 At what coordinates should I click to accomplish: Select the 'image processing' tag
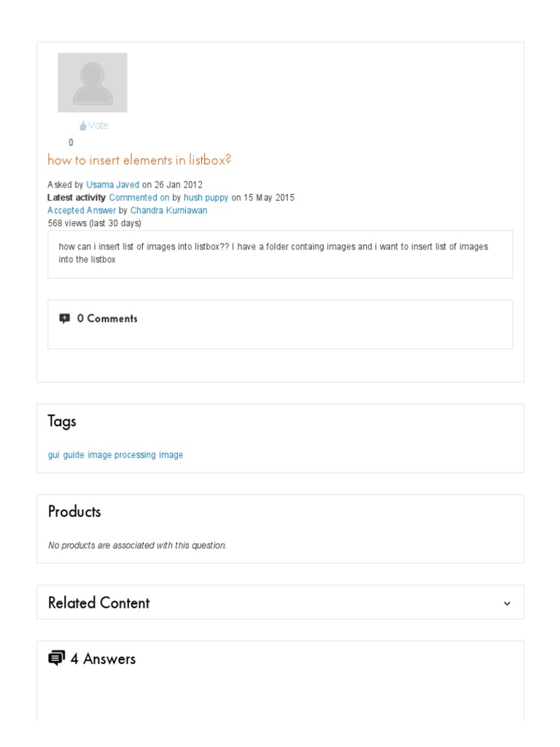pos(122,454)
